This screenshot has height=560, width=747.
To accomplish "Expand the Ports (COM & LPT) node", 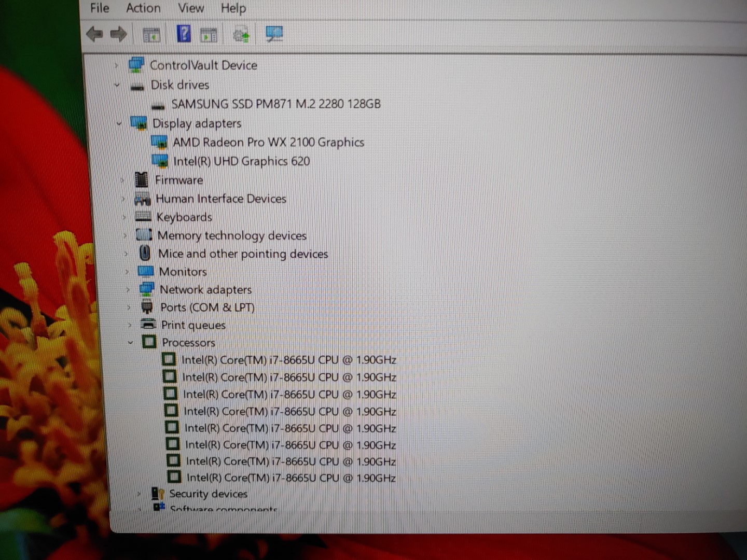I will (x=129, y=307).
